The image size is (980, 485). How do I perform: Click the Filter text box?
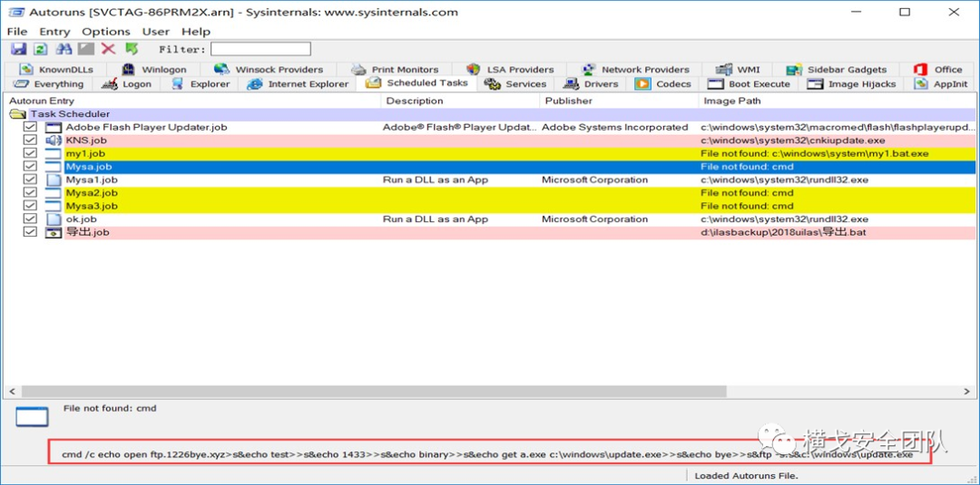pyautogui.click(x=260, y=49)
